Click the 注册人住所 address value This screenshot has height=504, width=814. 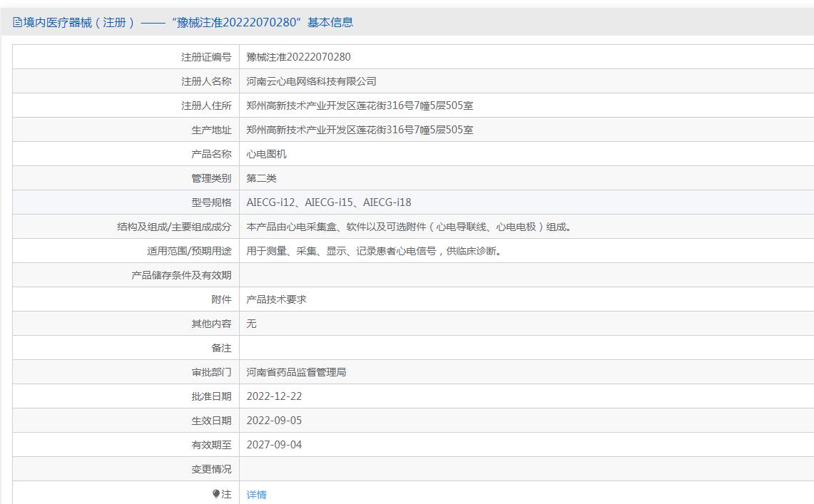coord(360,106)
